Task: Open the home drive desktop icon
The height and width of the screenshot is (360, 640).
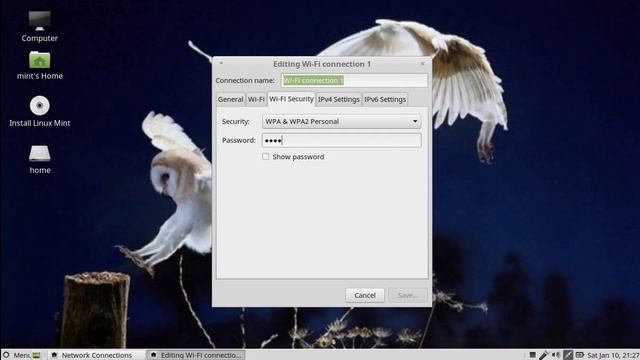Action: click(x=40, y=153)
